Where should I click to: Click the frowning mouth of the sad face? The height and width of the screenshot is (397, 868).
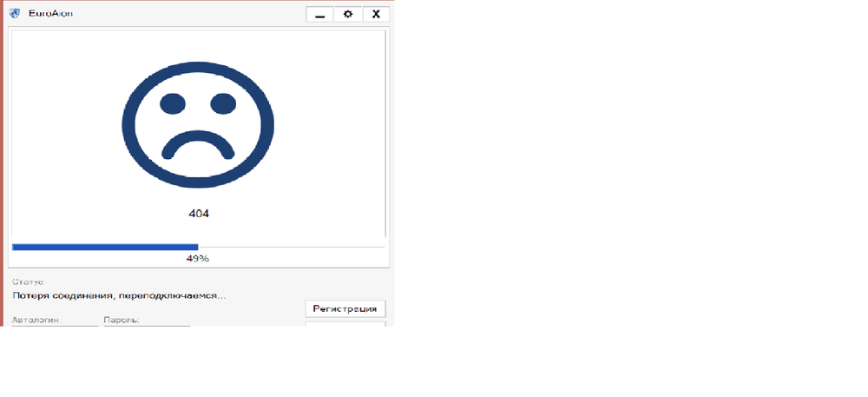click(199, 145)
